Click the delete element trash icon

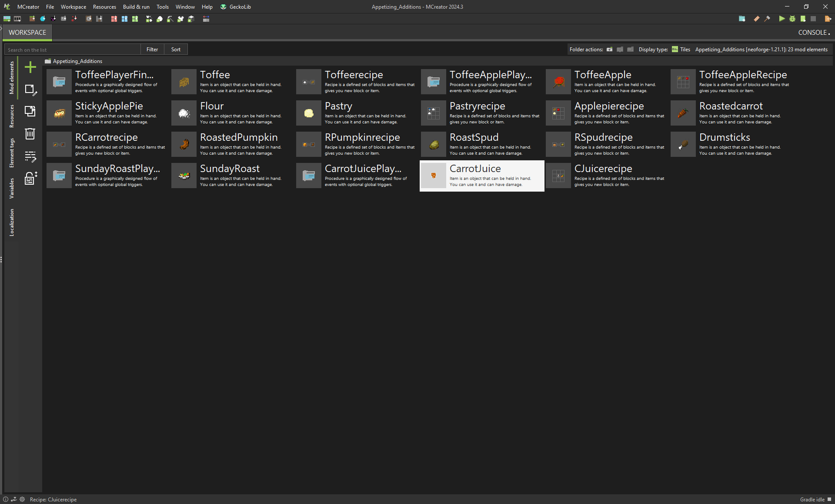coord(30,134)
